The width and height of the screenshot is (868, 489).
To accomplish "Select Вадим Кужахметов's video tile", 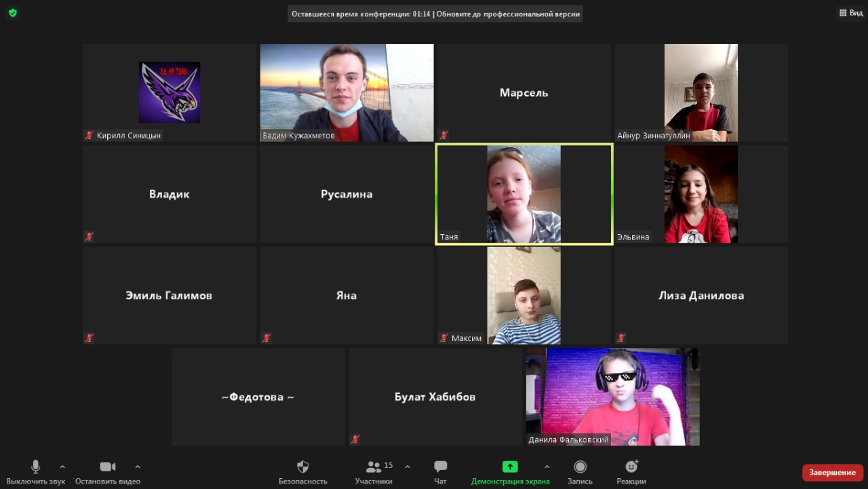I will pos(347,92).
